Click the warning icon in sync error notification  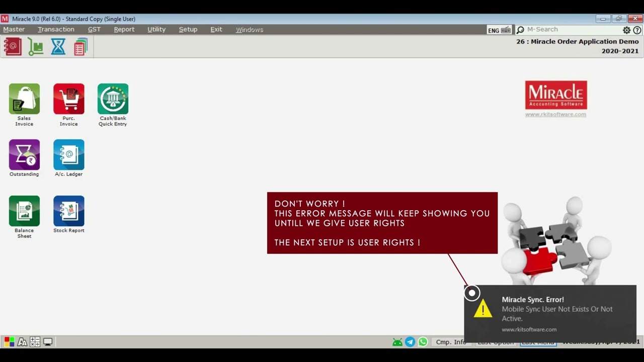point(483,309)
